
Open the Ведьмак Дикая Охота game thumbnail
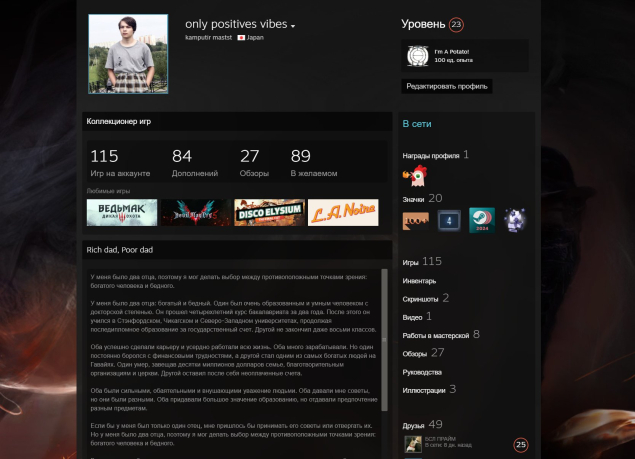[x=121, y=212]
